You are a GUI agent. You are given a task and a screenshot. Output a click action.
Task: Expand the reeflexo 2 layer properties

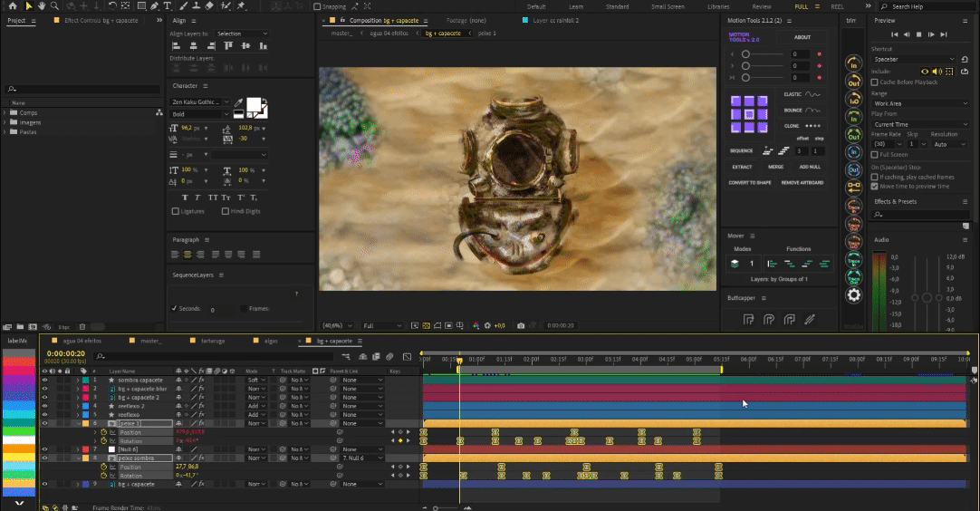click(x=77, y=406)
